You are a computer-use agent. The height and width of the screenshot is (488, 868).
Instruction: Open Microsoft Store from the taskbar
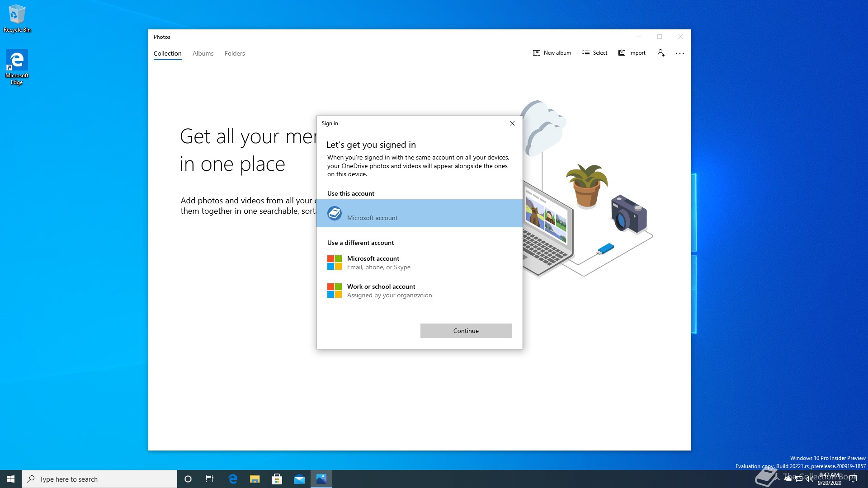click(x=277, y=479)
